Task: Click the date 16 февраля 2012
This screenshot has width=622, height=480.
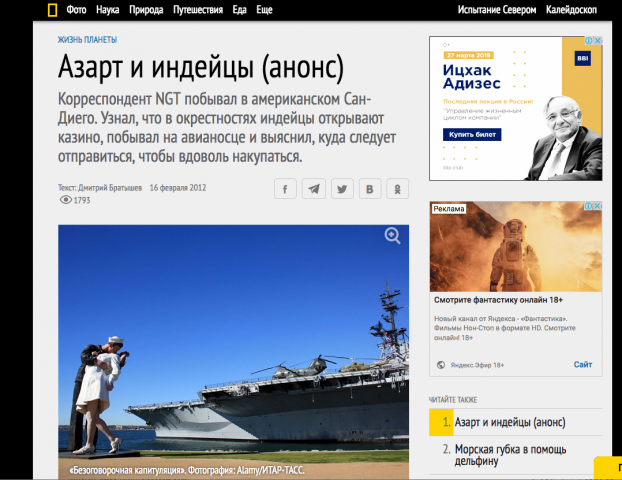Action: tap(178, 188)
